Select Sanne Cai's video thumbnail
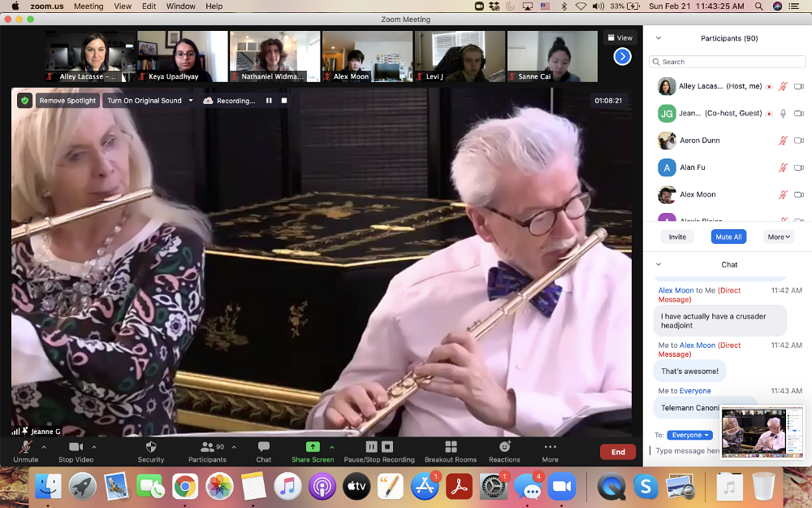The image size is (812, 508). [x=552, y=56]
